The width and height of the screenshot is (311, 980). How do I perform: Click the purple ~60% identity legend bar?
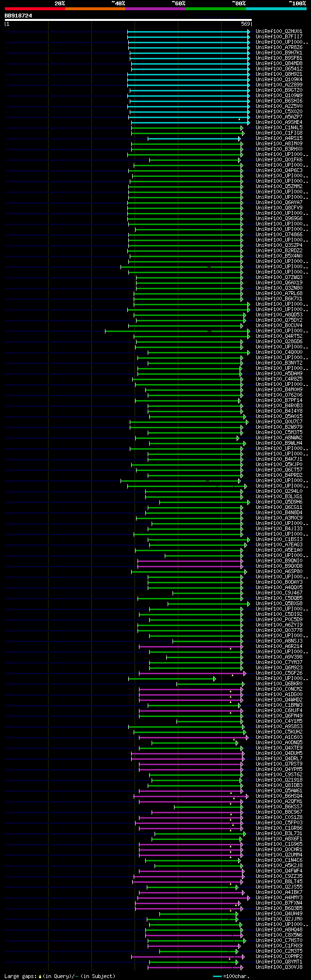point(155,9)
